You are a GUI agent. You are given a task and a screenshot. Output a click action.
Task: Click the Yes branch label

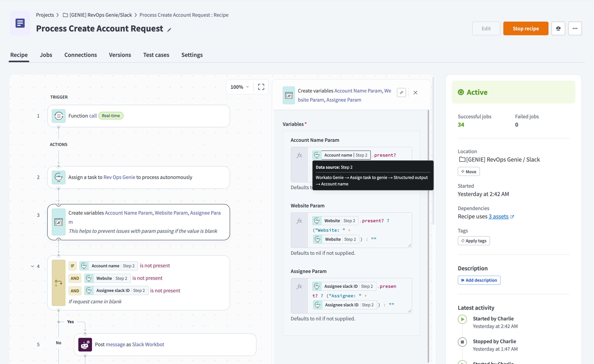tap(70, 322)
